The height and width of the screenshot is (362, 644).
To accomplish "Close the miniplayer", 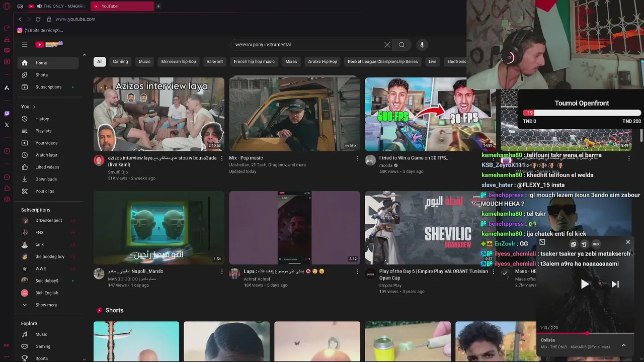I will [x=628, y=242].
